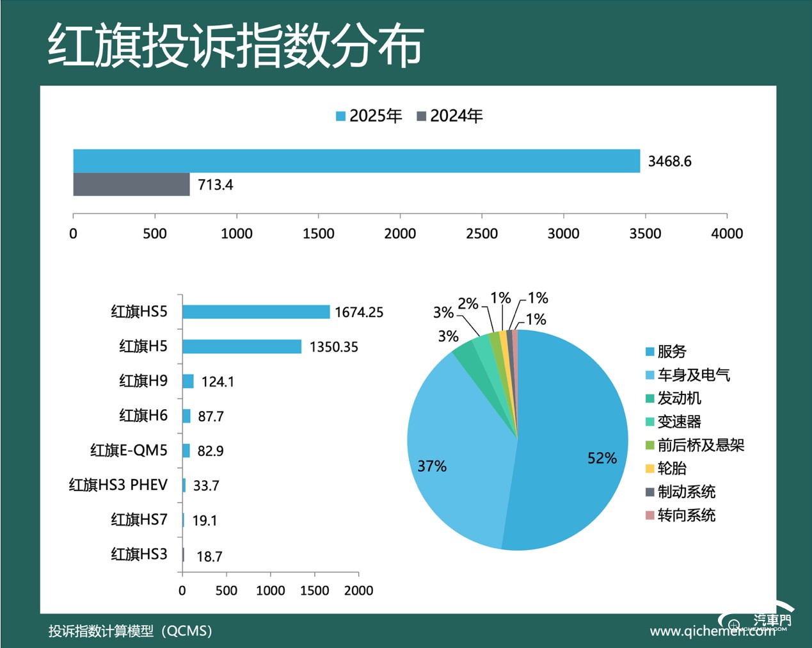The width and height of the screenshot is (812, 648).
Task: Select the 发动机 legend swatch
Action: coord(649,398)
